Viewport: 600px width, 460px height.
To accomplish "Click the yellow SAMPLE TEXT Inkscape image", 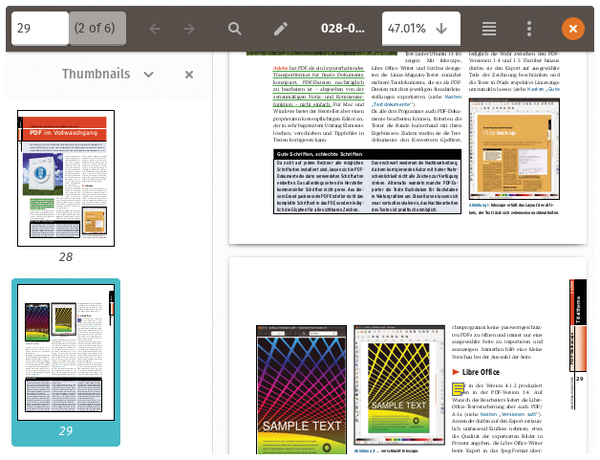I will click(x=399, y=385).
